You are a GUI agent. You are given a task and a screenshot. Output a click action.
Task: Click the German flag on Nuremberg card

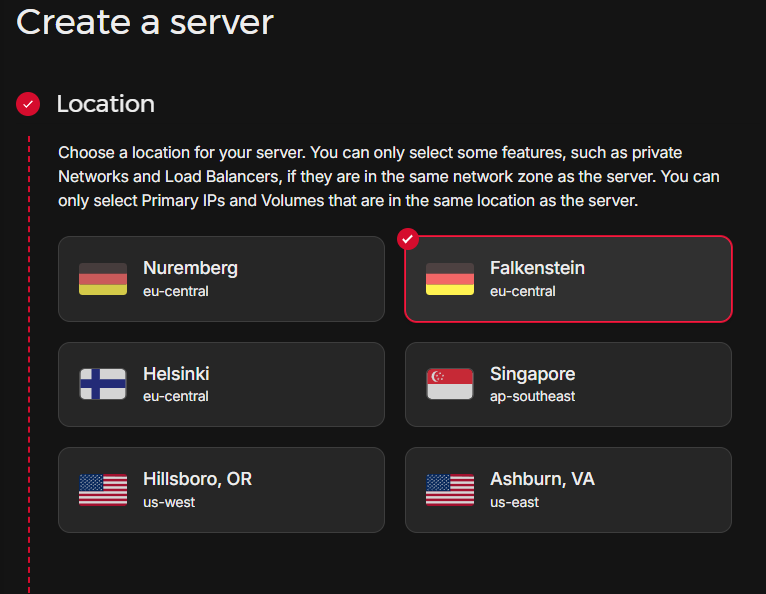pos(103,279)
